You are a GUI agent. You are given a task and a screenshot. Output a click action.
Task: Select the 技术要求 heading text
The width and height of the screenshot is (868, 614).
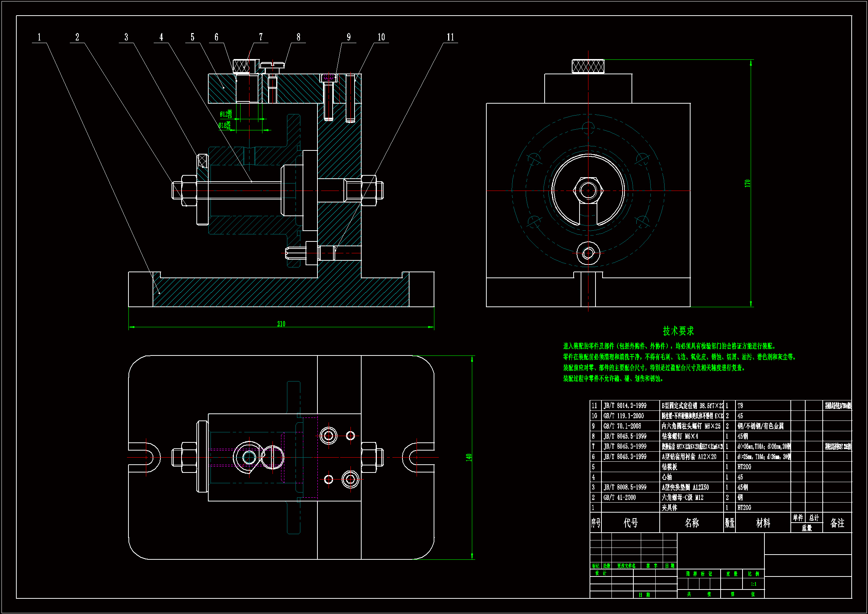(x=678, y=331)
